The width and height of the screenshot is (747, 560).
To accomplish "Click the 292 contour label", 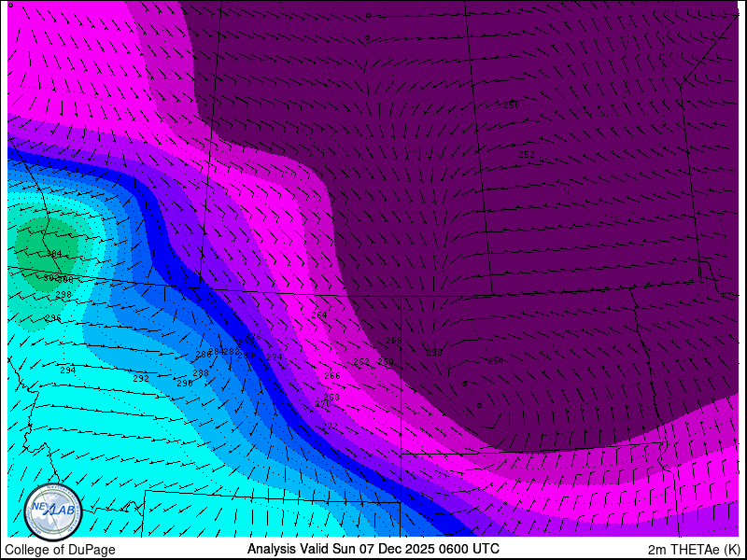I will (141, 379).
